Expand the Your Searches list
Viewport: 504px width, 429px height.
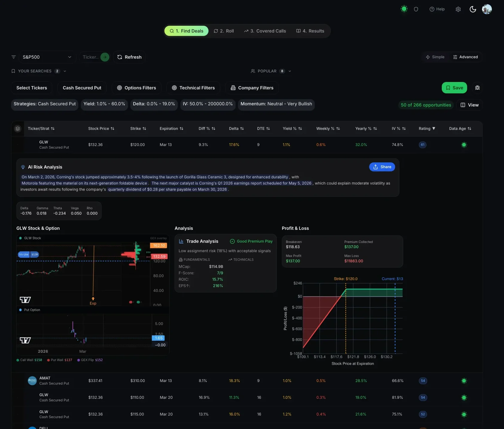39,71
